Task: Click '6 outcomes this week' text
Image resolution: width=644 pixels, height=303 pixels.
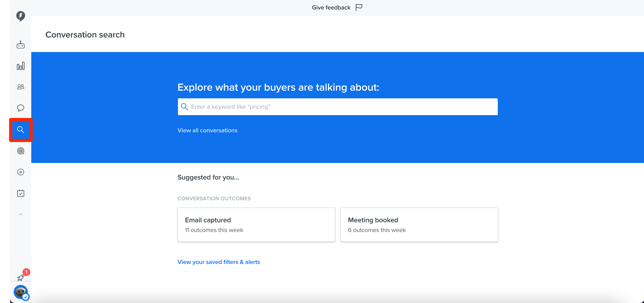Action: click(x=377, y=230)
